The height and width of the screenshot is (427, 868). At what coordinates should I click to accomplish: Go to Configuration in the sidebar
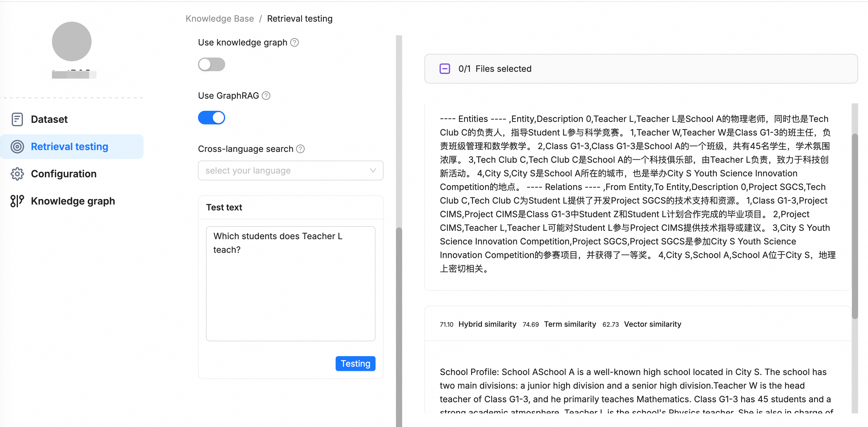(x=64, y=174)
